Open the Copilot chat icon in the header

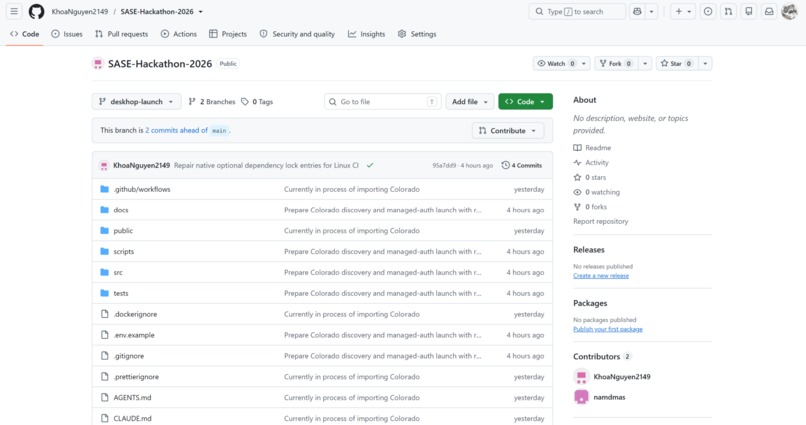tap(637, 11)
